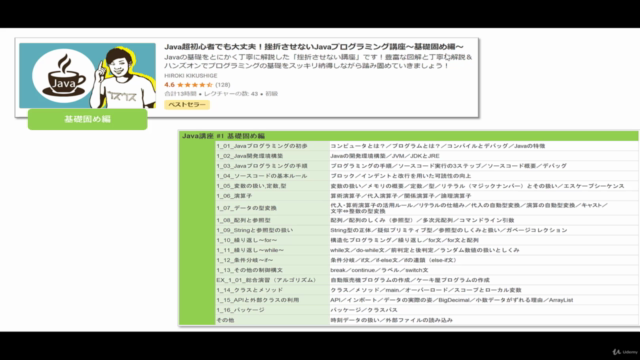The height and width of the screenshot is (360, 640).
Task: Click the ベストセラー badge
Action: [187, 104]
